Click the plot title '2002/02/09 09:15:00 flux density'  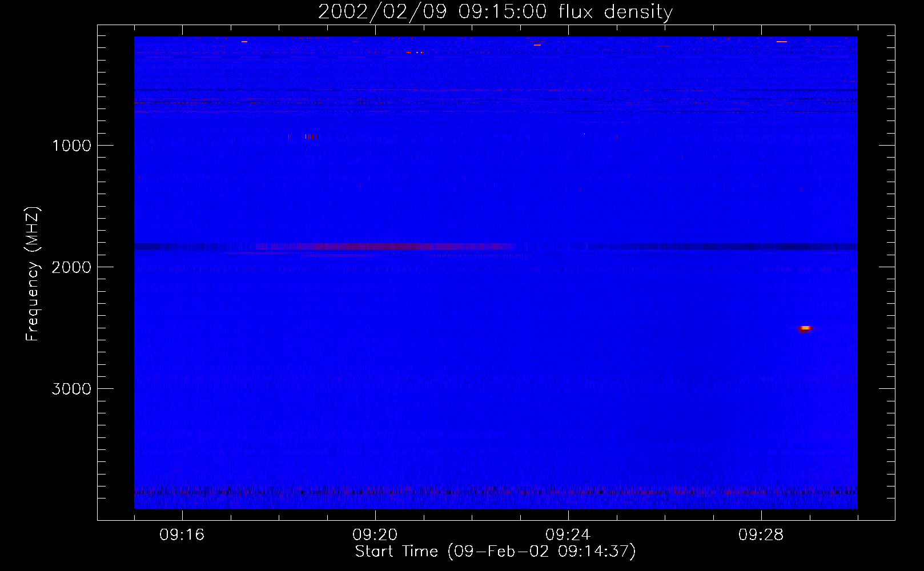(495, 12)
